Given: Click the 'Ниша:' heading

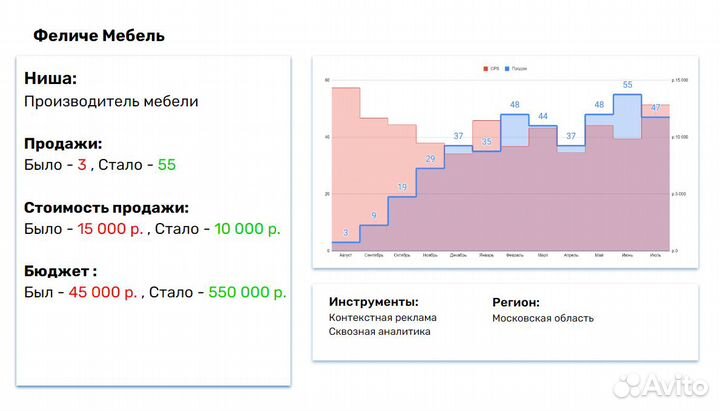Looking at the screenshot, I should tap(50, 79).
